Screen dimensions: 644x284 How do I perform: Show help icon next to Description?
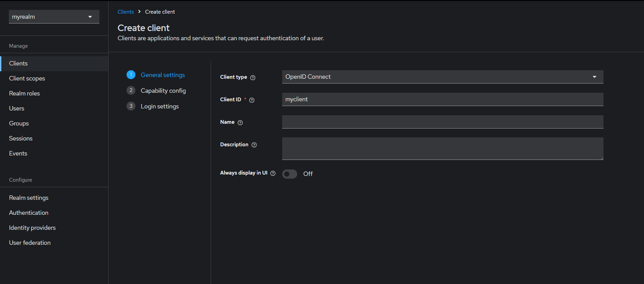click(x=254, y=145)
